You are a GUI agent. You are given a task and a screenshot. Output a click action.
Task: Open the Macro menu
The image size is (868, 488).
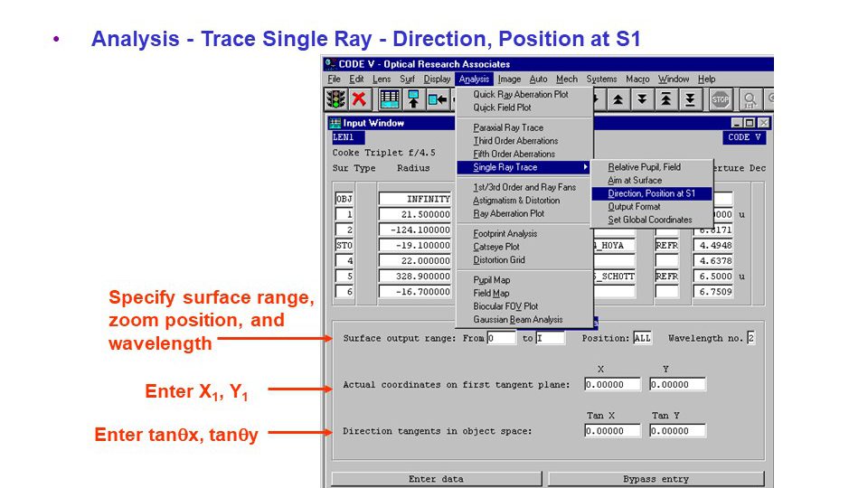point(637,80)
